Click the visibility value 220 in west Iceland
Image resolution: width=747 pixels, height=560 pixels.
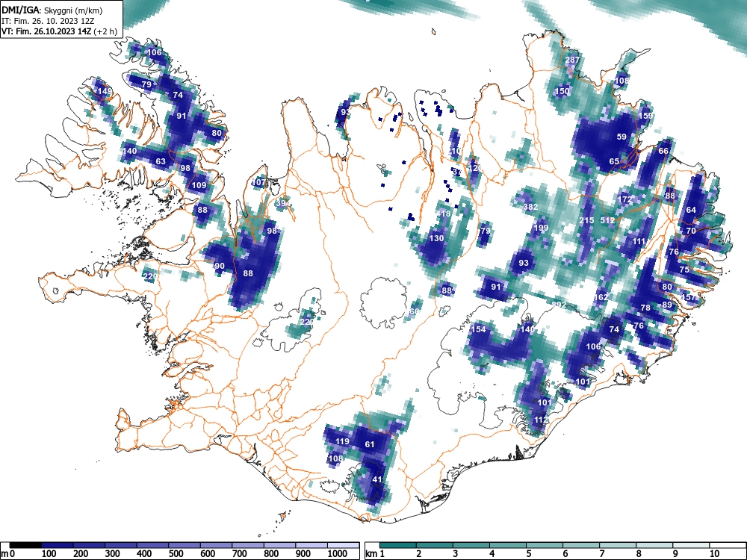[150, 276]
